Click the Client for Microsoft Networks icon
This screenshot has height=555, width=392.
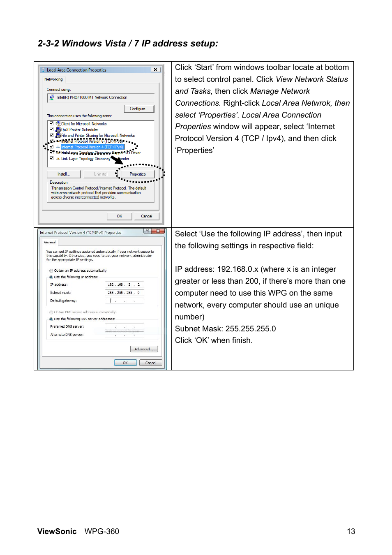point(58,123)
